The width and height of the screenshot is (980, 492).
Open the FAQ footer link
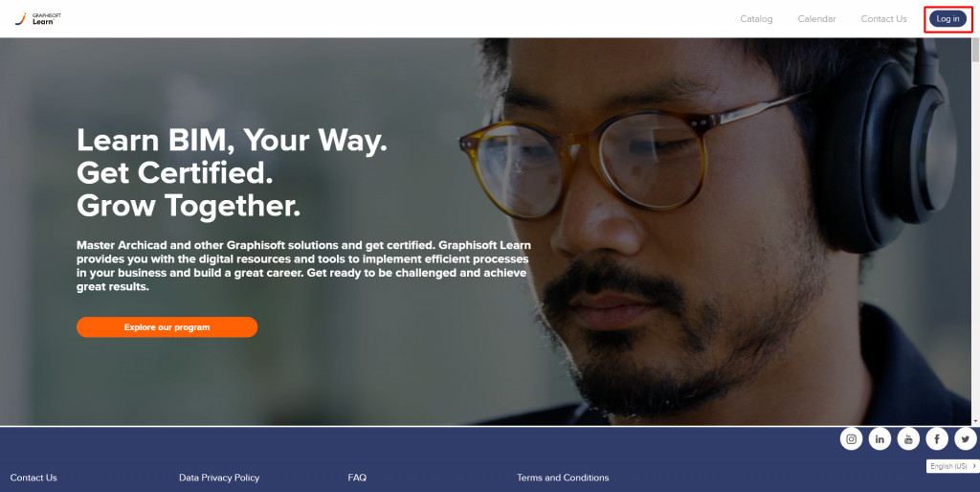tap(357, 478)
